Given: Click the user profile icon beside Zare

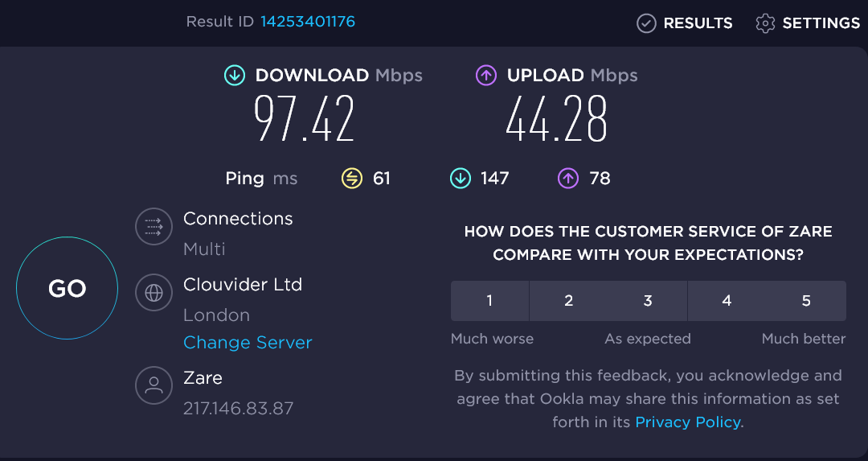Looking at the screenshot, I should (x=154, y=386).
